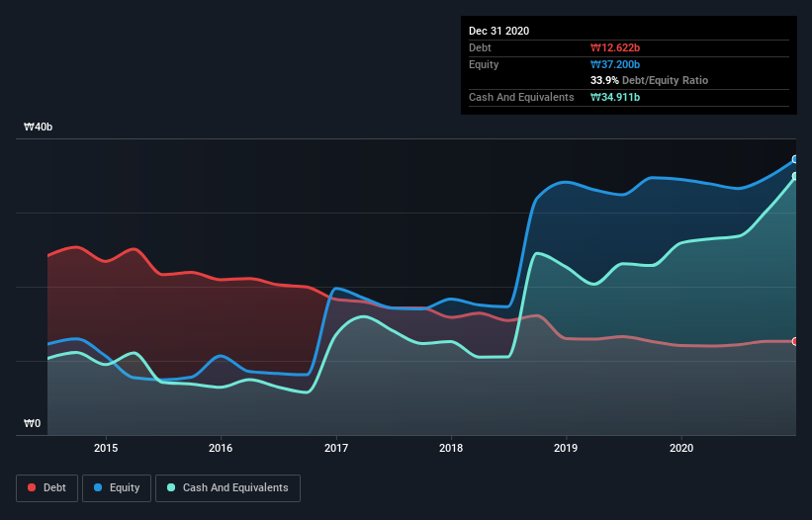Click the teal Cash And Equivalents legend dot
This screenshot has height=520, width=812.
(171, 487)
